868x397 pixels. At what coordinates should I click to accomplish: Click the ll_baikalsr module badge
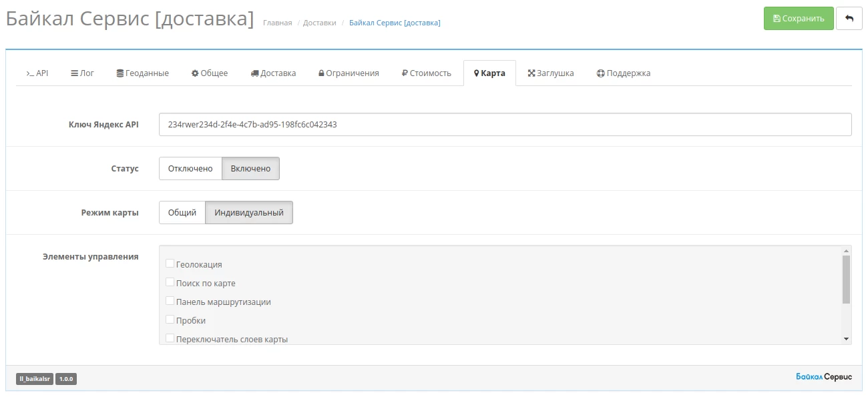pos(35,379)
